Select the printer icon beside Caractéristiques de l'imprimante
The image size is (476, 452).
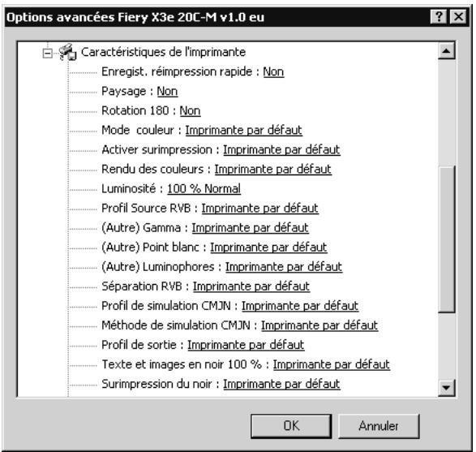point(67,52)
